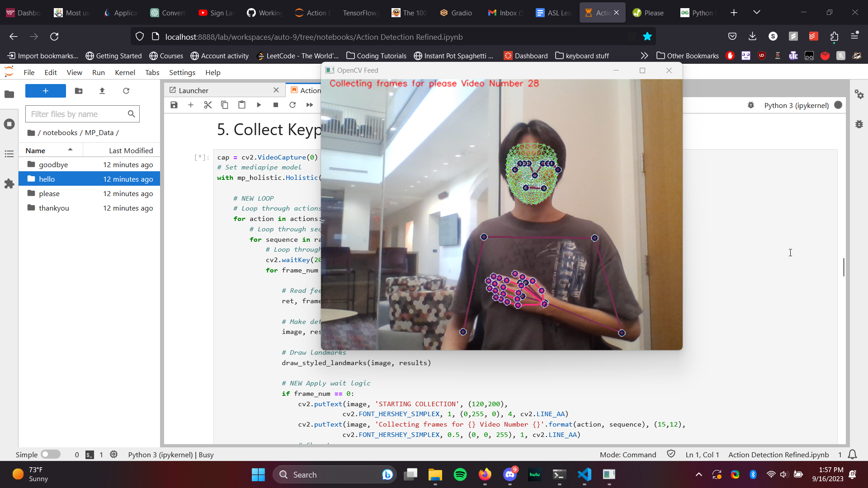Sort files by the Name column header
This screenshot has width=868, height=488.
(36, 150)
